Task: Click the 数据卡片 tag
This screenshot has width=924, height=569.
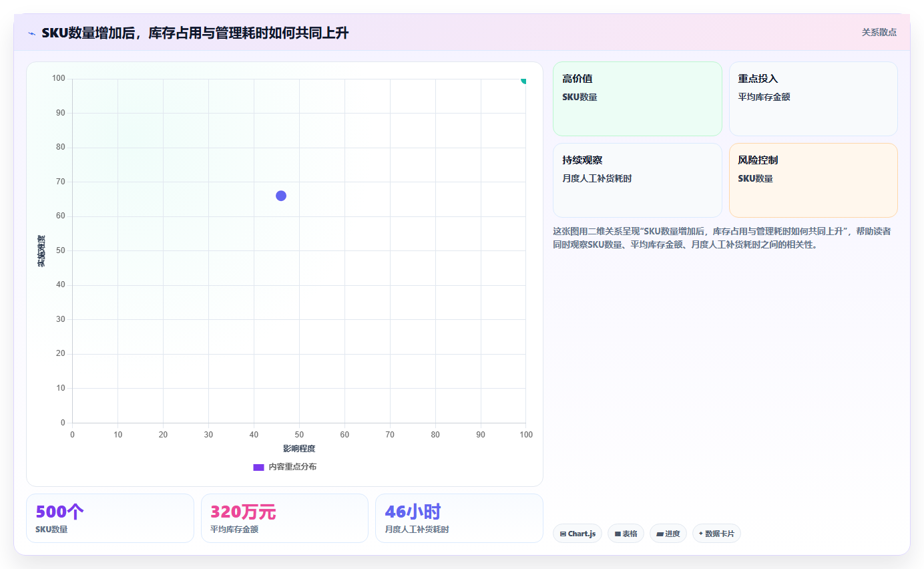Action: (716, 534)
